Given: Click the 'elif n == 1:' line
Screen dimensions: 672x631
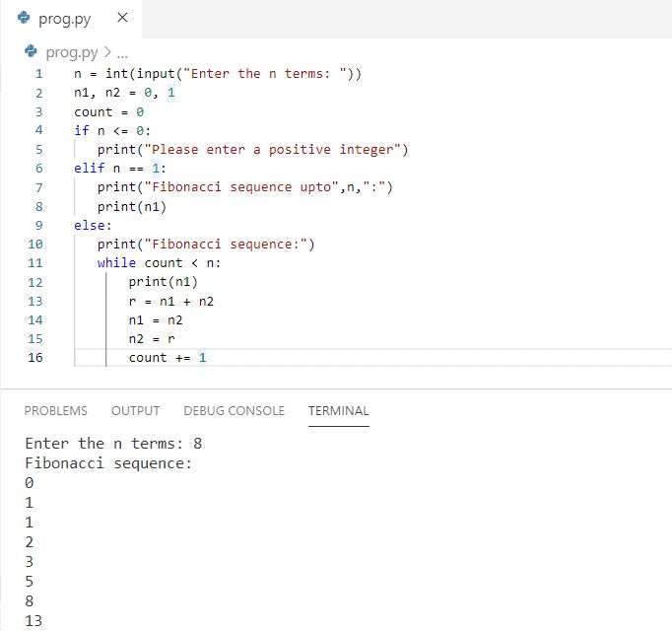Looking at the screenshot, I should pyautogui.click(x=120, y=168).
